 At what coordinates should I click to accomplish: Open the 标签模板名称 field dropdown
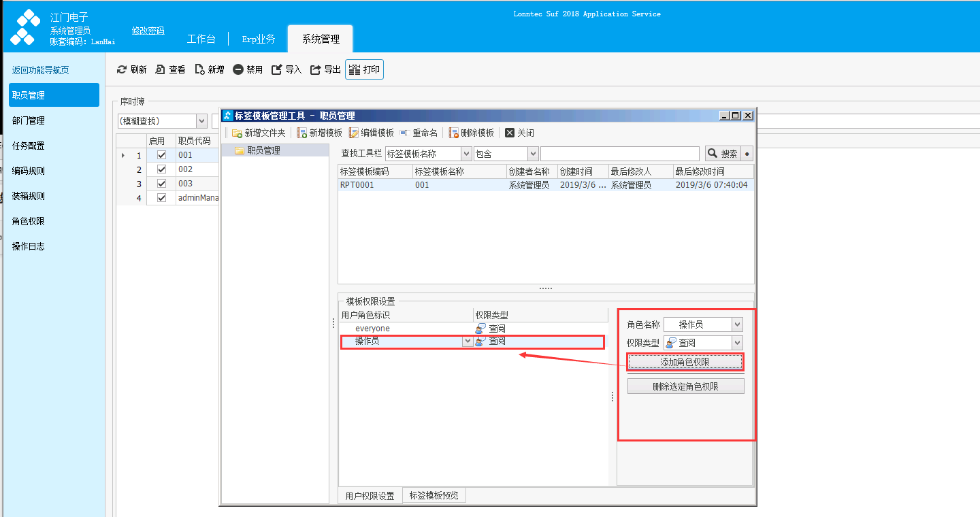click(x=466, y=154)
